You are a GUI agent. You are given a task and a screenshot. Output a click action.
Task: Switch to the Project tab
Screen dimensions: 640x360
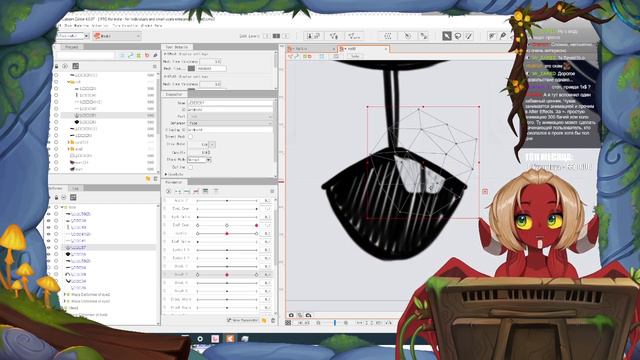(x=72, y=47)
